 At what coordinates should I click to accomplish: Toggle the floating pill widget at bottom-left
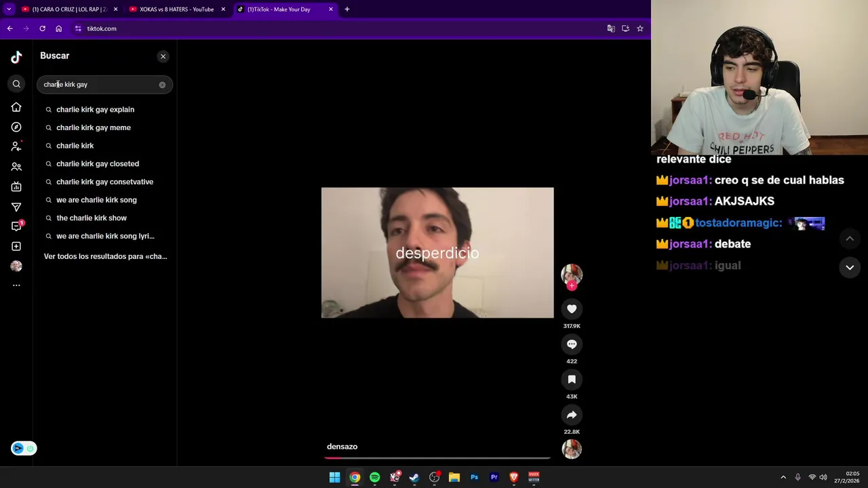(24, 448)
